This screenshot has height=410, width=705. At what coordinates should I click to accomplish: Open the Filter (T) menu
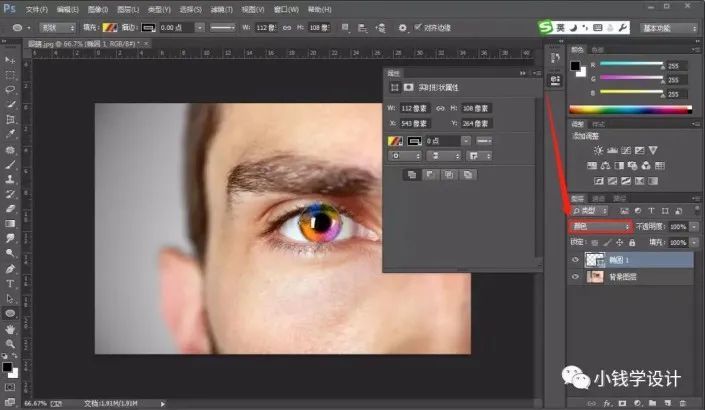click(x=222, y=9)
